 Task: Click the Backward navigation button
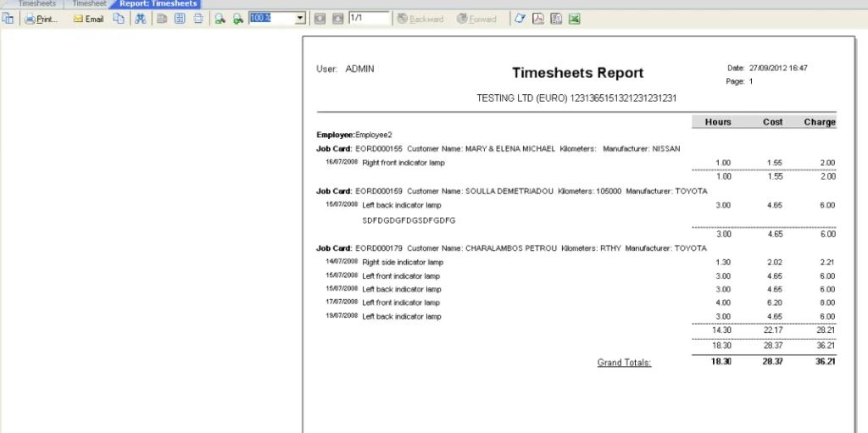click(x=420, y=19)
